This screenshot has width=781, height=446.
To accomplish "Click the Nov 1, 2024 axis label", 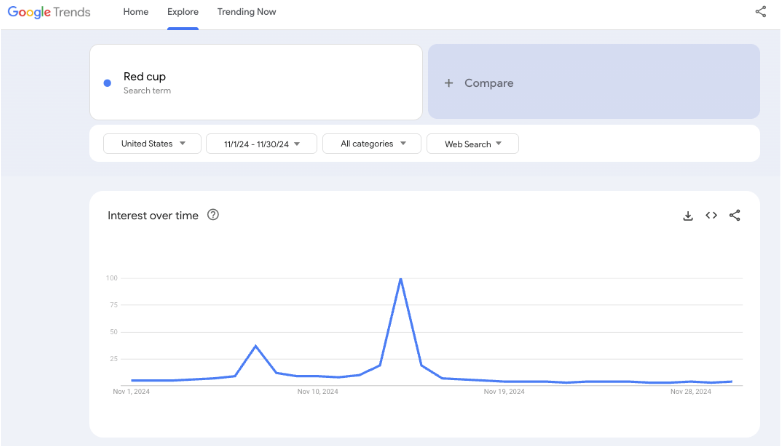I will (131, 392).
